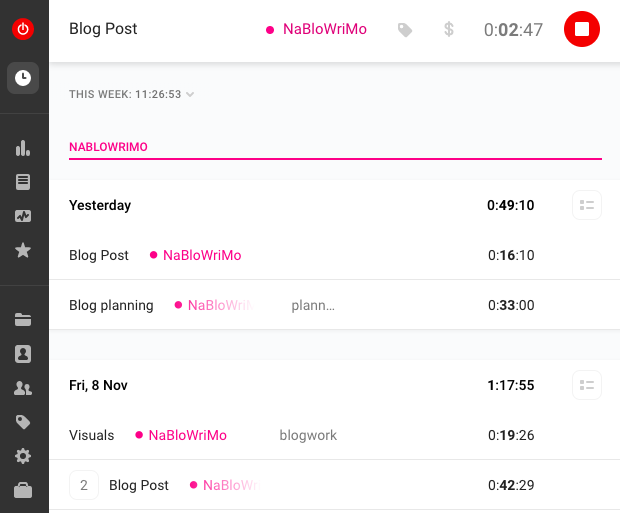Expand the grouped Blog Post entries badge
This screenshot has width=620, height=513.
click(x=84, y=486)
